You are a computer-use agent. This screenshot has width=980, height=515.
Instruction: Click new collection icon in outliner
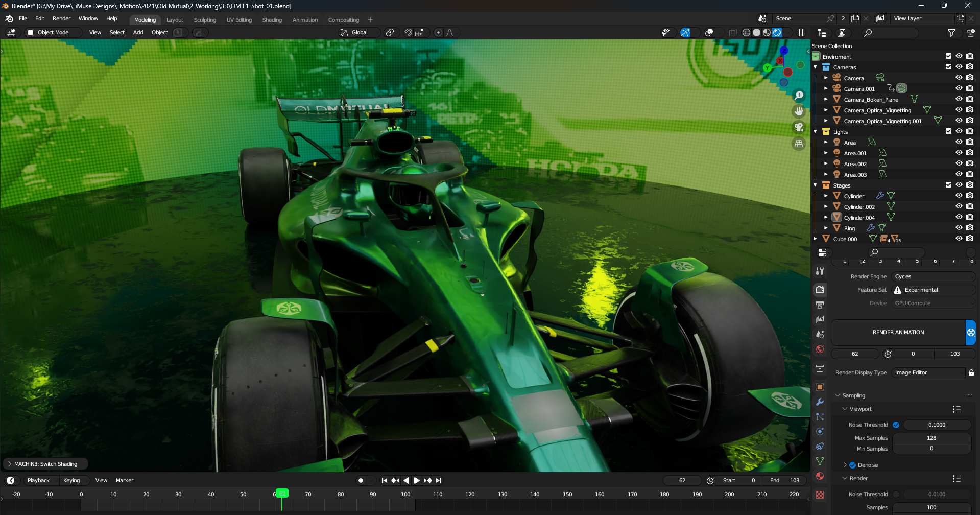[971, 33]
